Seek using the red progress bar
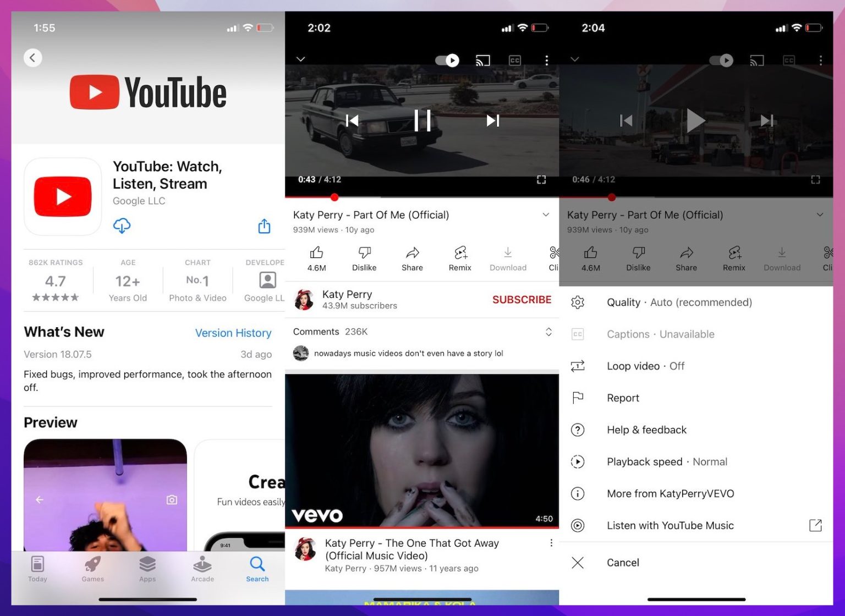845x616 pixels. click(x=385, y=197)
